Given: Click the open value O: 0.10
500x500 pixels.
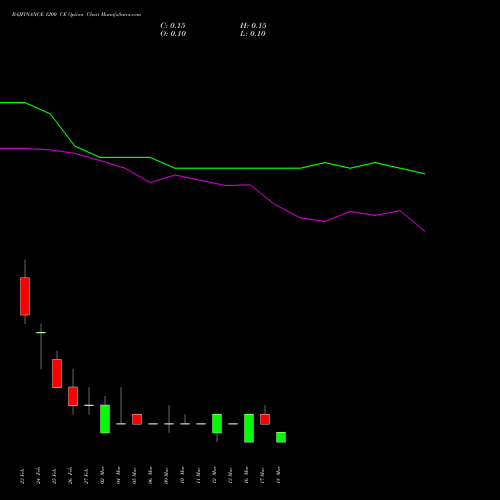Looking at the screenshot, I should pyautogui.click(x=173, y=34).
